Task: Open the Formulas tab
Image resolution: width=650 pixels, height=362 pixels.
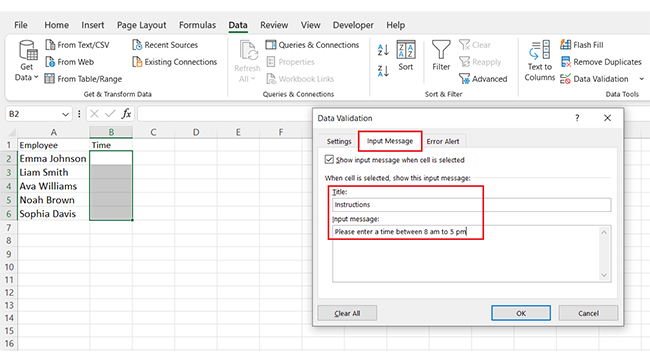Action: click(197, 25)
